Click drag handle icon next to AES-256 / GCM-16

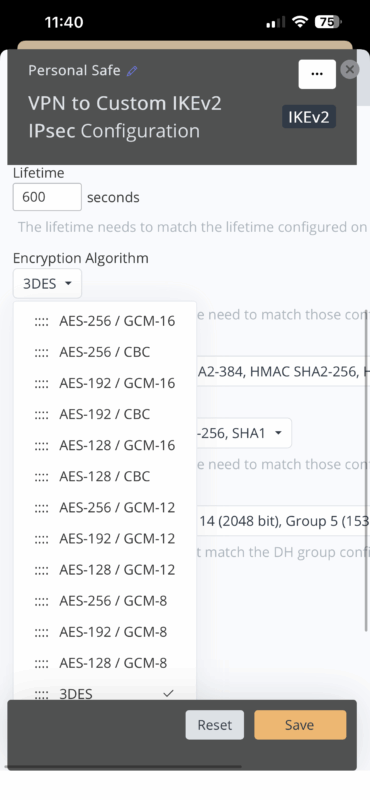pos(42,321)
